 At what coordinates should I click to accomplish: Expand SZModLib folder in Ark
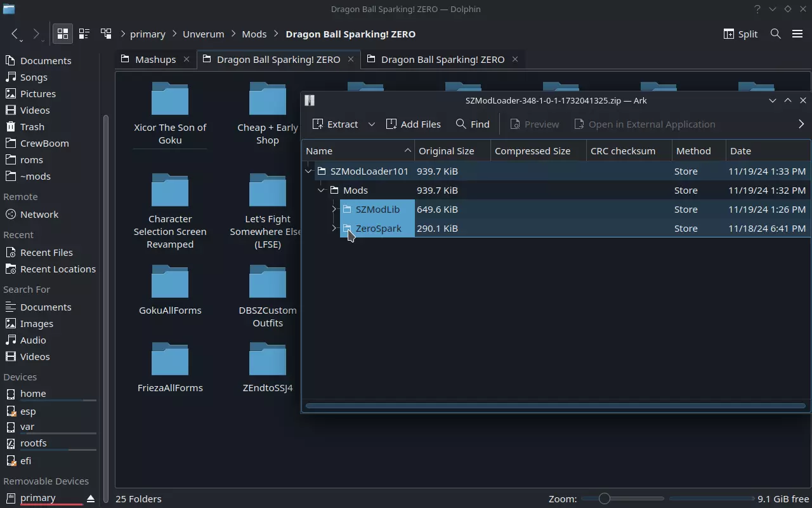(334, 210)
